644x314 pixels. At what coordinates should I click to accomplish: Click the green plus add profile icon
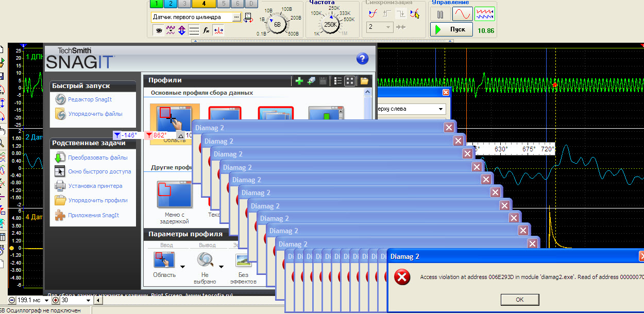(x=299, y=80)
